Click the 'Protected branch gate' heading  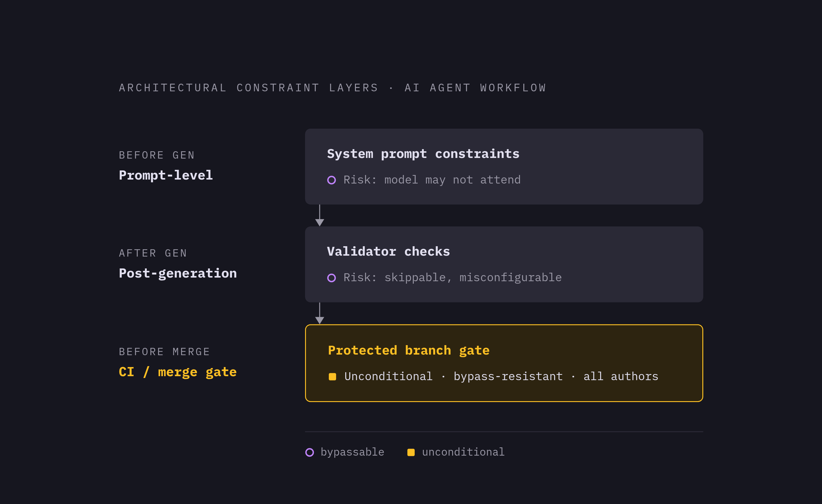point(409,351)
